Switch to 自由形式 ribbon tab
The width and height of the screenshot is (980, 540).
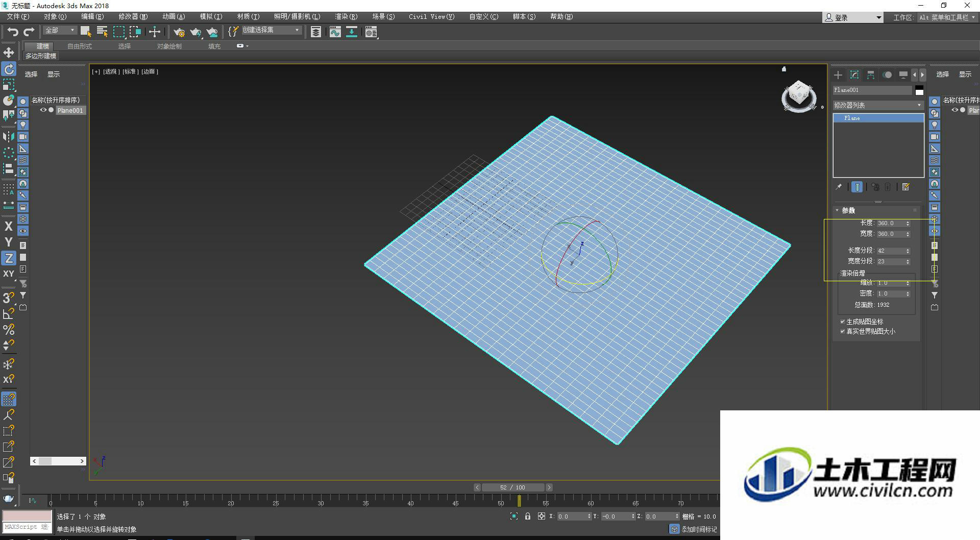(80, 46)
